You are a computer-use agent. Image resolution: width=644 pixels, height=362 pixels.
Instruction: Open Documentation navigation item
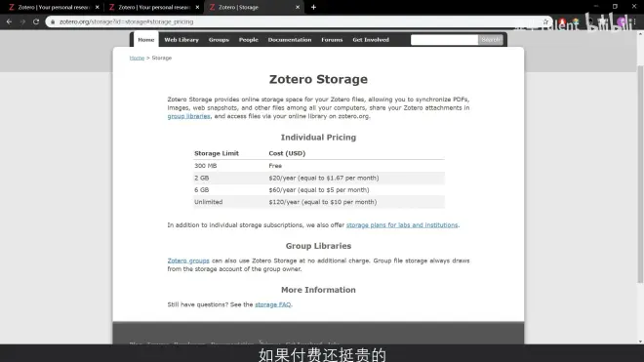pos(290,40)
